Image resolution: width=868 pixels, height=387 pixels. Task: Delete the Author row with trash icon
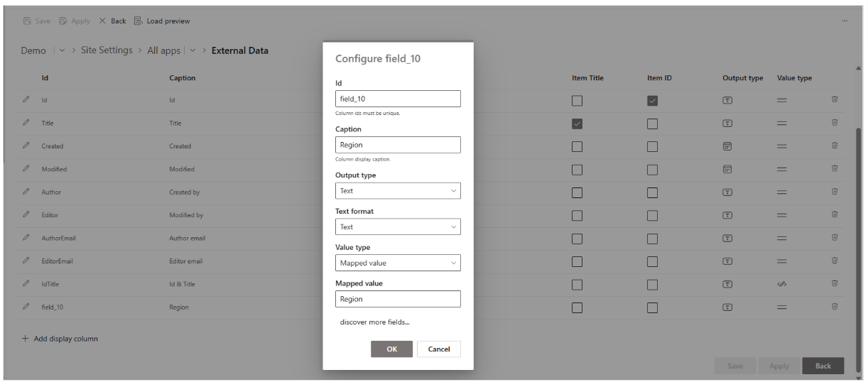tap(835, 192)
